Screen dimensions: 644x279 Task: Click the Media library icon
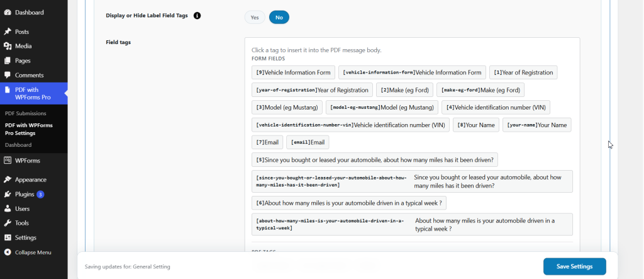[8, 46]
